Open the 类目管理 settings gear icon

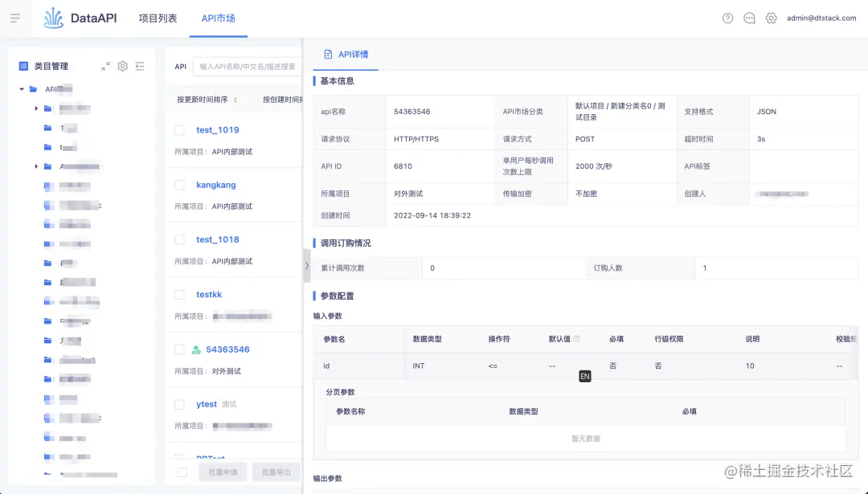click(x=122, y=67)
